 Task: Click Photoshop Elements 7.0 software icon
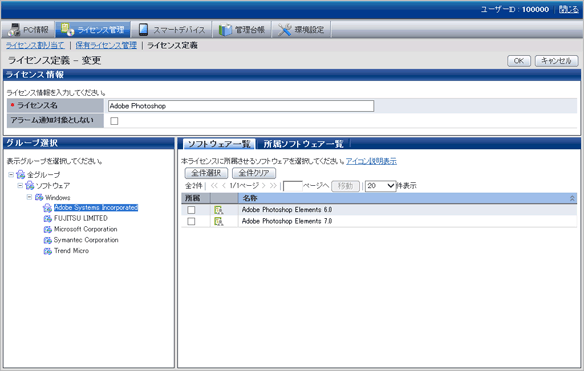click(x=219, y=221)
